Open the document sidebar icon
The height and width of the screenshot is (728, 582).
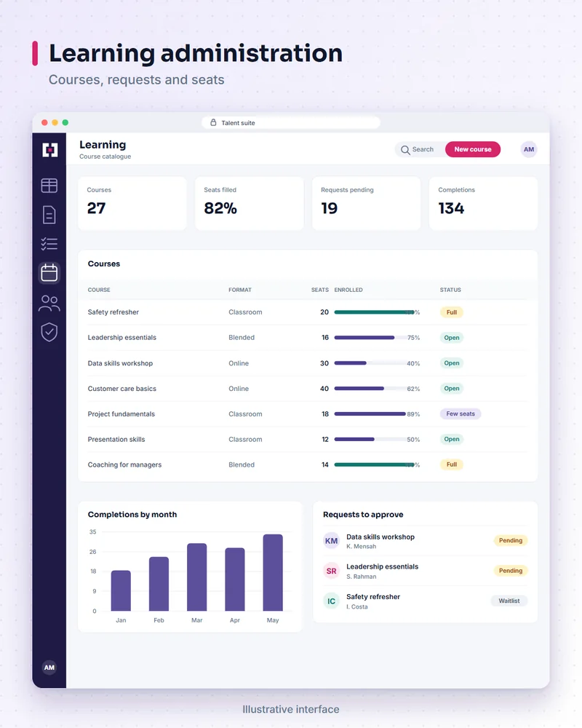tap(49, 215)
